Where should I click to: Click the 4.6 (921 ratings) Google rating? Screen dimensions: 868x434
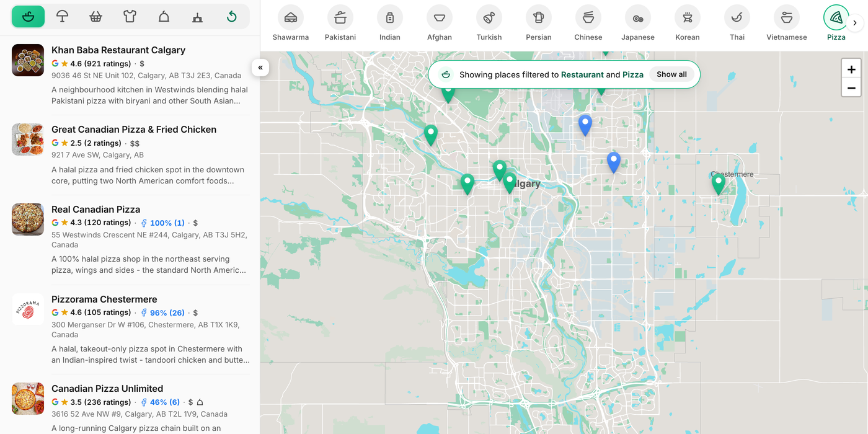[x=91, y=64]
